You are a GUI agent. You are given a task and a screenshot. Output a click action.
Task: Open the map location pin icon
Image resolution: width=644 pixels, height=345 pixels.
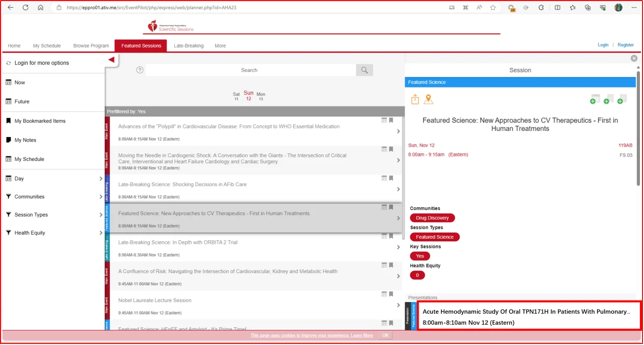pos(428,99)
